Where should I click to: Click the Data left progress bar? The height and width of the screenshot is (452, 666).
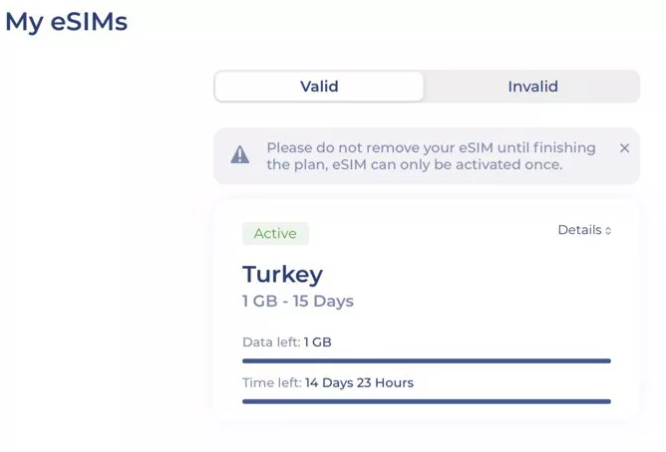click(x=426, y=361)
